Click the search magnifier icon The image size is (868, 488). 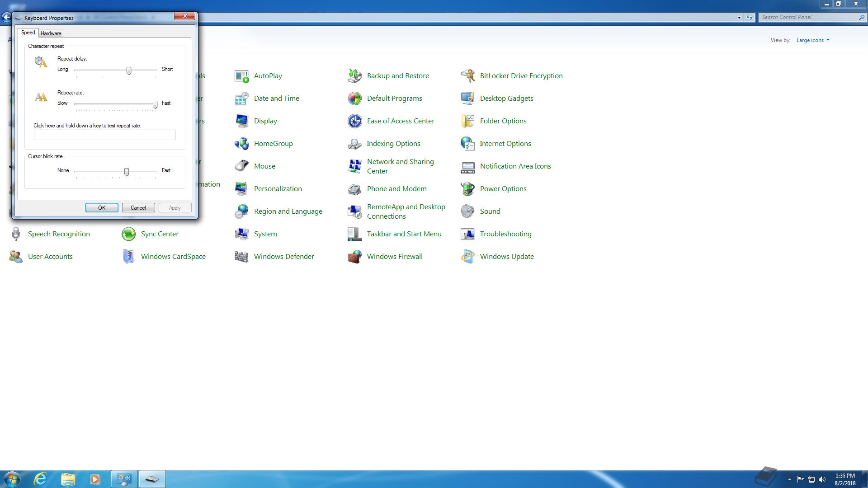862,17
